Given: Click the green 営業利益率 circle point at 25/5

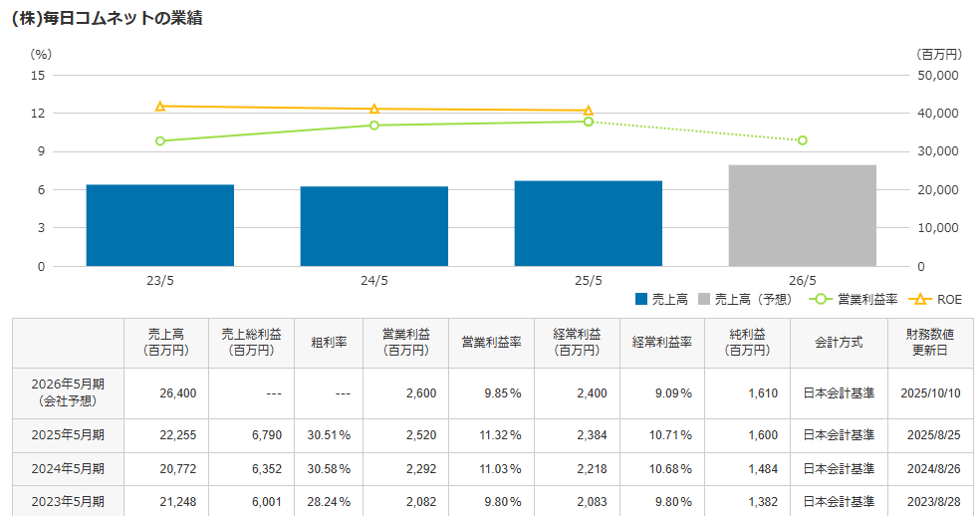Looking at the screenshot, I should (589, 122).
